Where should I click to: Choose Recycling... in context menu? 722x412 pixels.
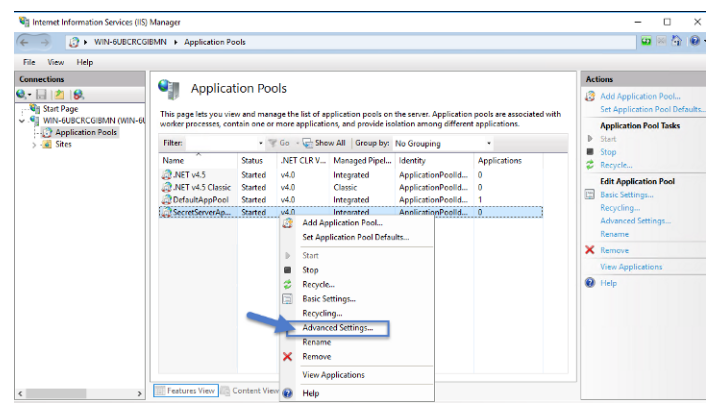click(322, 313)
